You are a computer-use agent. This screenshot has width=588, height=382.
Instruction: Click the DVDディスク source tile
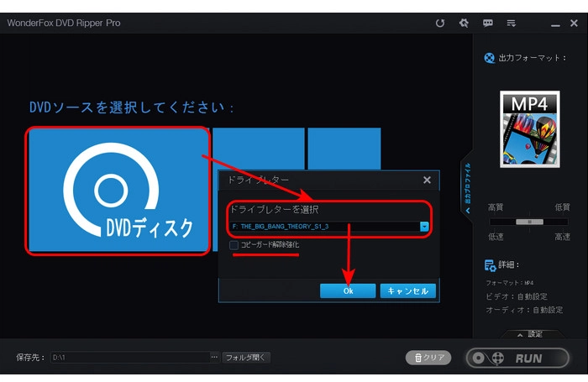pyautogui.click(x=118, y=191)
